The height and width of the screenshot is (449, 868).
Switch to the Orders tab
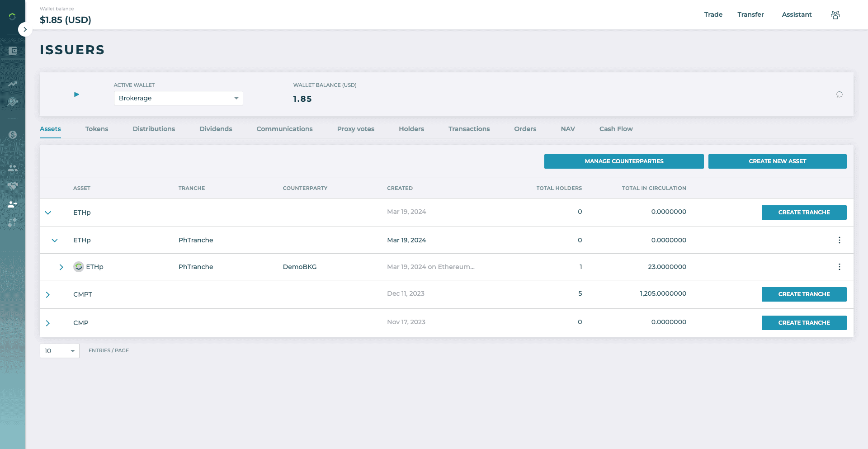[x=525, y=129]
